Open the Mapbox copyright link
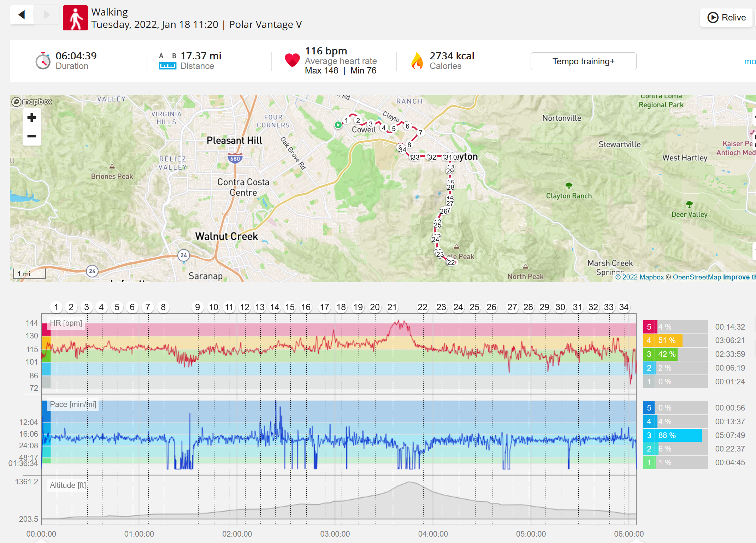Image resolution: width=756 pixels, height=543 pixels. (x=640, y=277)
